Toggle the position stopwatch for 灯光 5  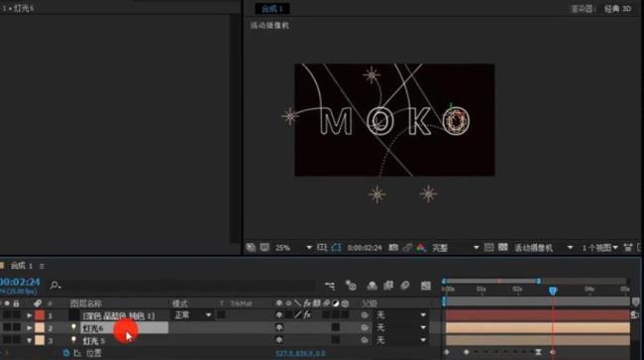[x=66, y=353]
